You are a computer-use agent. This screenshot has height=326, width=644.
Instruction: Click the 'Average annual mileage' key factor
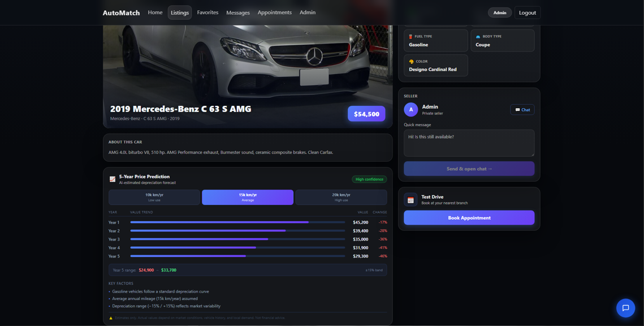point(155,299)
